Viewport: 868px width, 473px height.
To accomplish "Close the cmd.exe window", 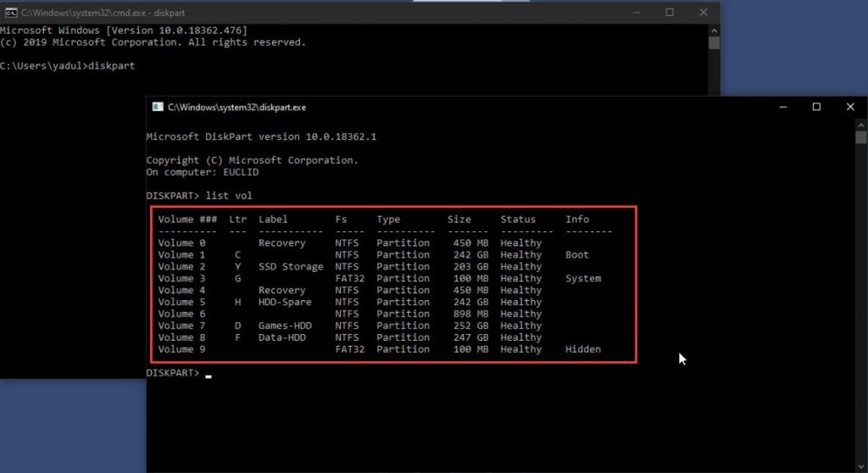I will pos(703,12).
